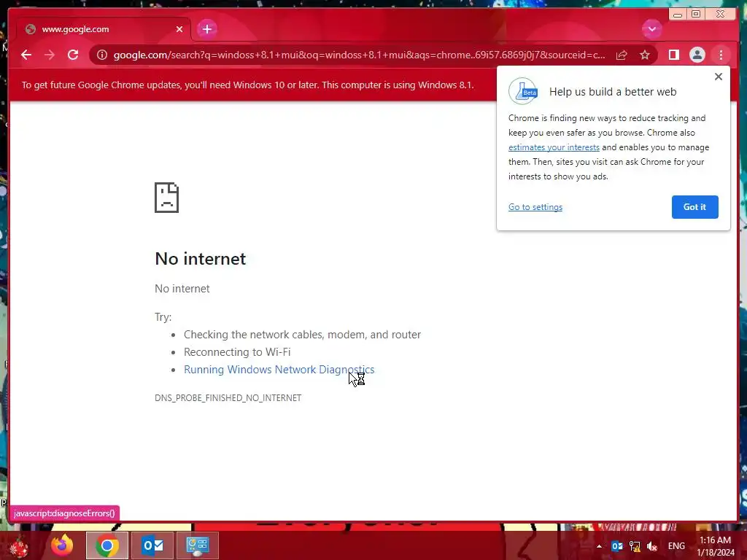The width and height of the screenshot is (747, 560).
Task: Bookmark this tab with the star icon
Action: point(645,55)
